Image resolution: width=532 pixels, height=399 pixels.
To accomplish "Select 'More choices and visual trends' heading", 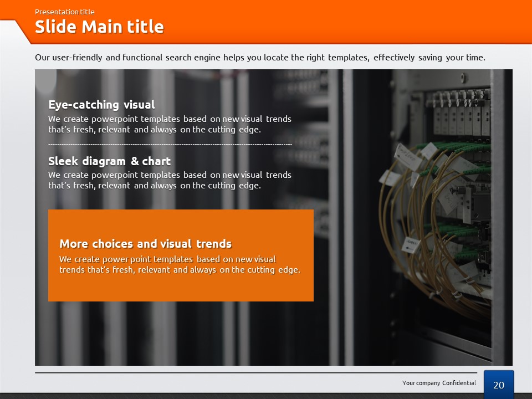I will [x=145, y=244].
